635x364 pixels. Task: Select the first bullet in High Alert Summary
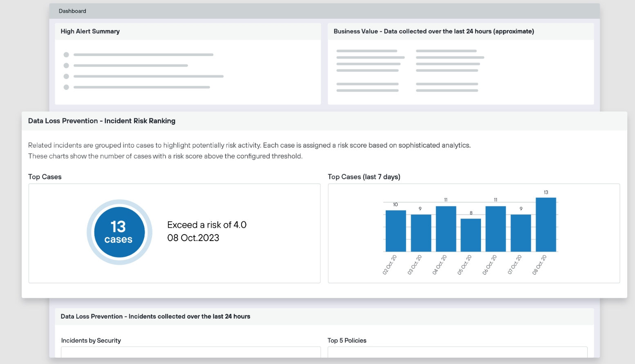(66, 55)
